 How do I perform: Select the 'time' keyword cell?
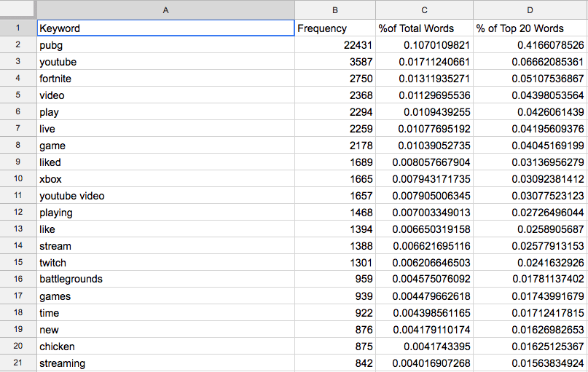click(x=165, y=312)
